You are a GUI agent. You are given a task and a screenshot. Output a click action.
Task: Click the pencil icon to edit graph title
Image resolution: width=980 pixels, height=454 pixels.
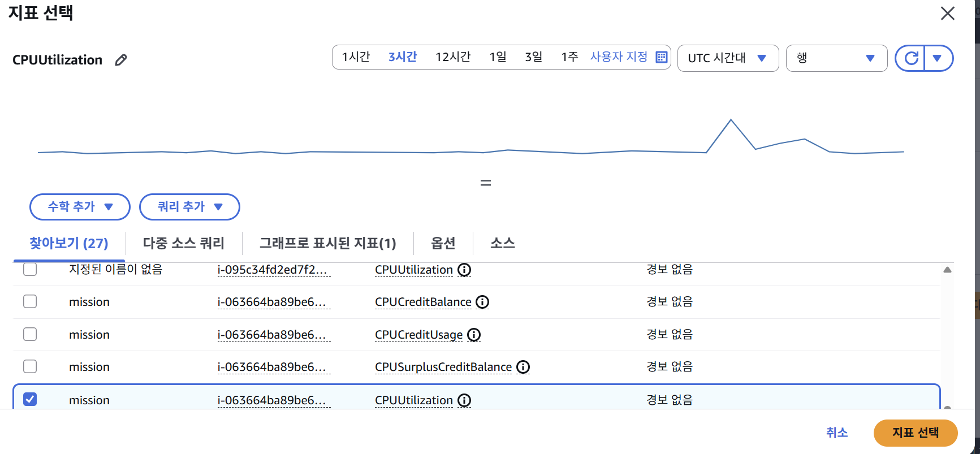click(121, 60)
